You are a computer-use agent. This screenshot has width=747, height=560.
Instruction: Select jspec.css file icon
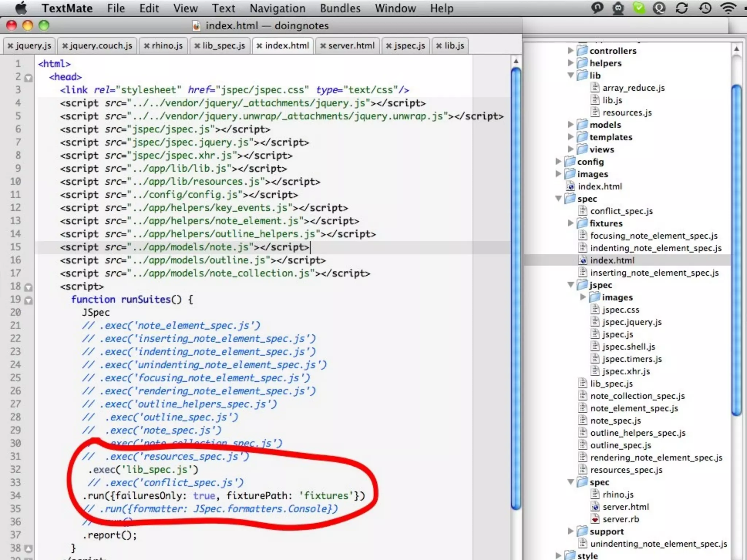(x=595, y=310)
